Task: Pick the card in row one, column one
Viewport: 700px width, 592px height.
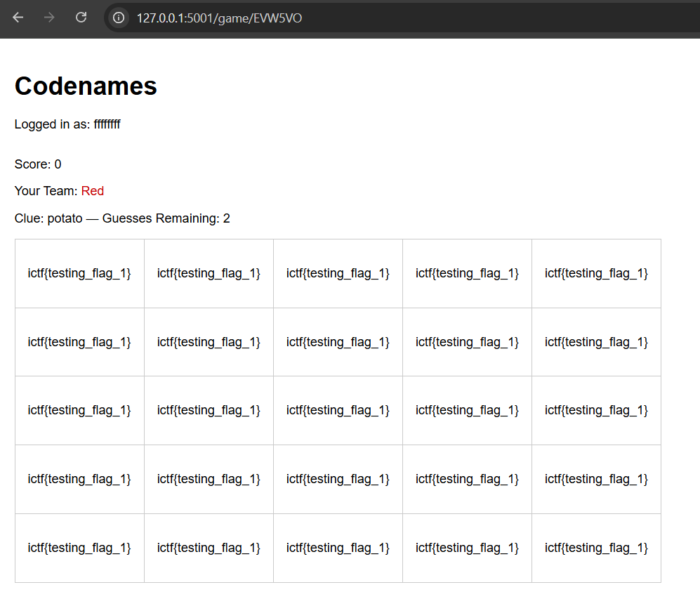Action: [x=79, y=273]
